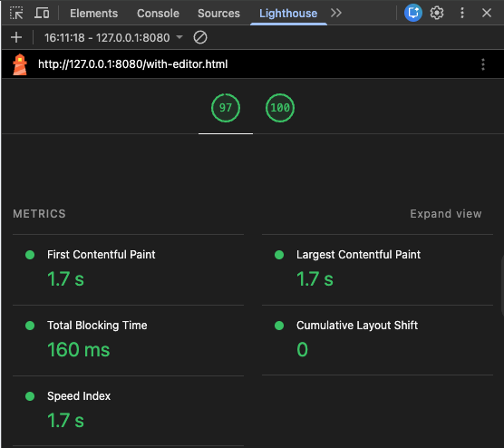
Task: Open the DevTools customize three-dot menu
Action: (x=462, y=14)
